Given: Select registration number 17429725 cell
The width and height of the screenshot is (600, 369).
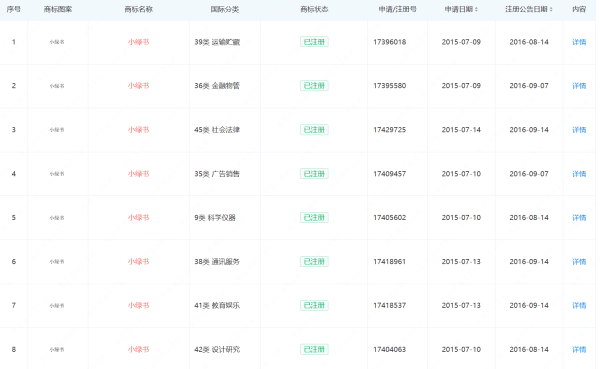Looking at the screenshot, I should point(390,130).
